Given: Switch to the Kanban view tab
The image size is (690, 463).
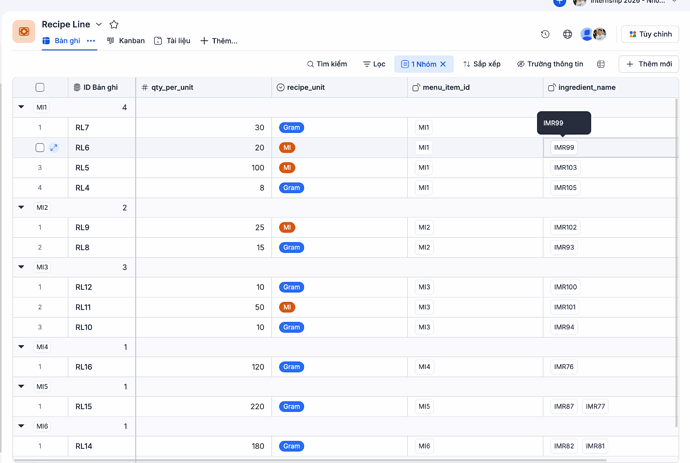Looking at the screenshot, I should pyautogui.click(x=126, y=41).
